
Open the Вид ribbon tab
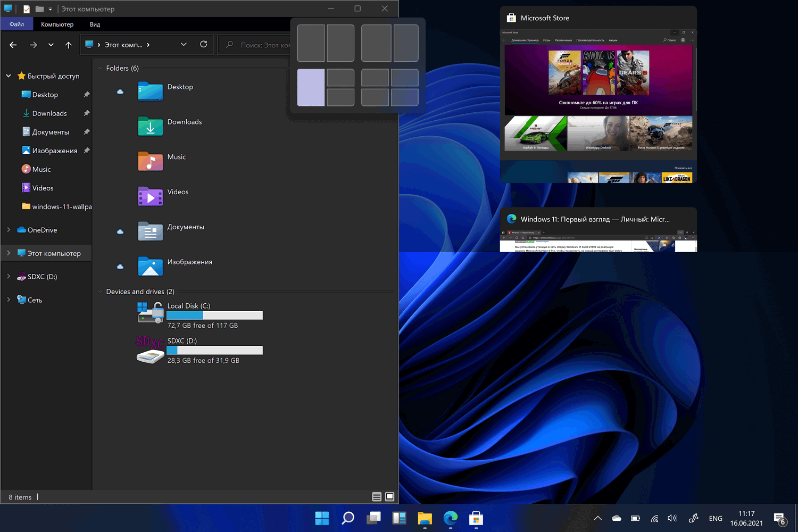click(95, 24)
